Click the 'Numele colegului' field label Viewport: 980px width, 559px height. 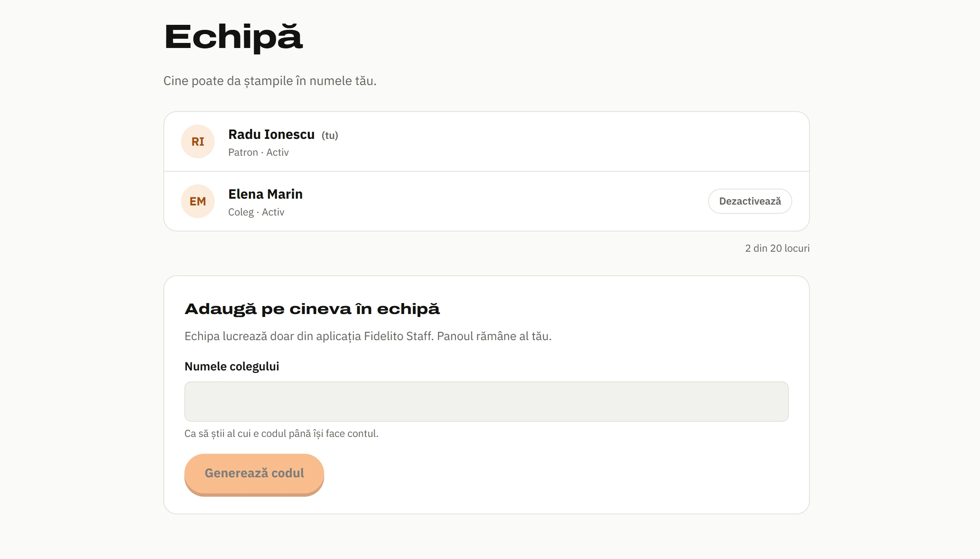(x=232, y=367)
